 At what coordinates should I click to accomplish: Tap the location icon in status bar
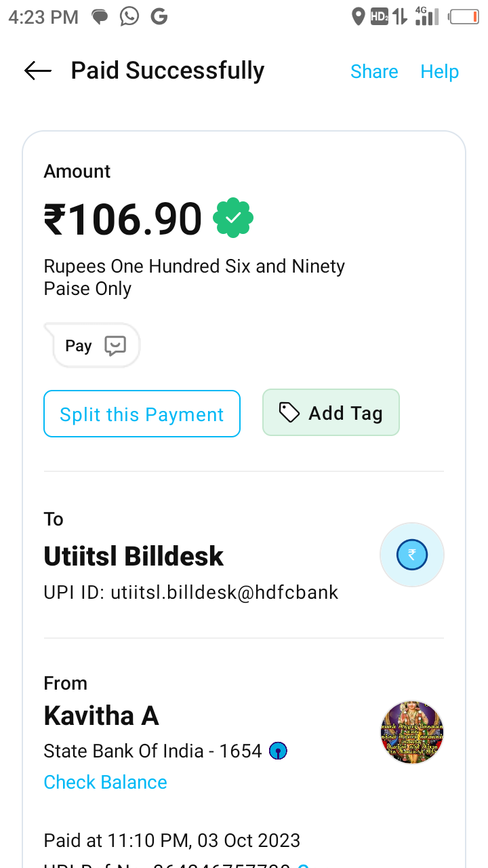pyautogui.click(x=359, y=16)
